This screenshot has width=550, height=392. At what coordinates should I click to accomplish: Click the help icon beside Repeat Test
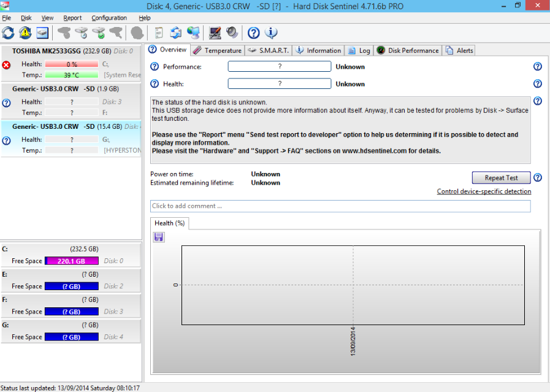click(538, 178)
